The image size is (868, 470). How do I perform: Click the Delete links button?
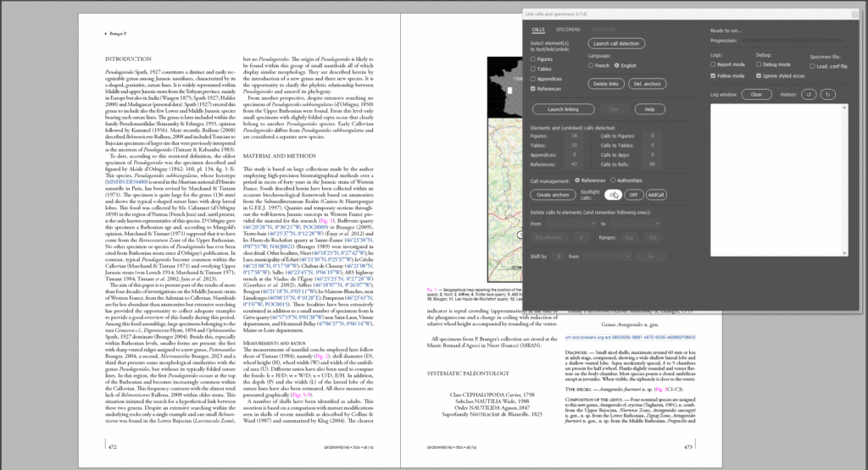[606, 84]
